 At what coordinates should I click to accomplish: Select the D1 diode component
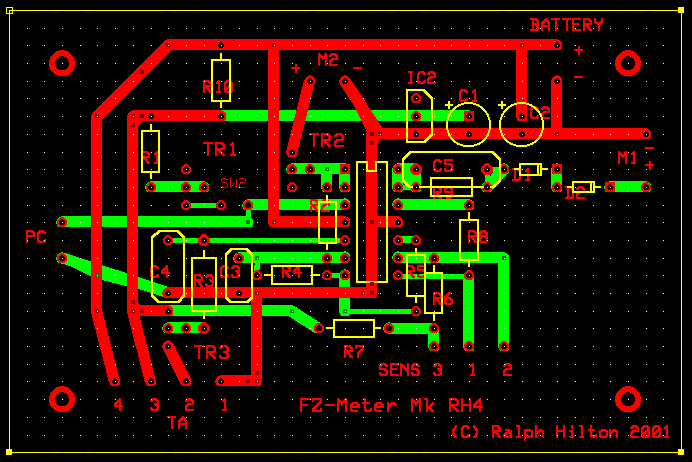[531, 169]
